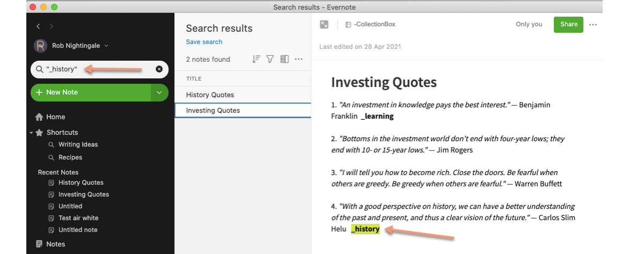
Task: Go forward with the navigation arrow
Action: (x=51, y=26)
